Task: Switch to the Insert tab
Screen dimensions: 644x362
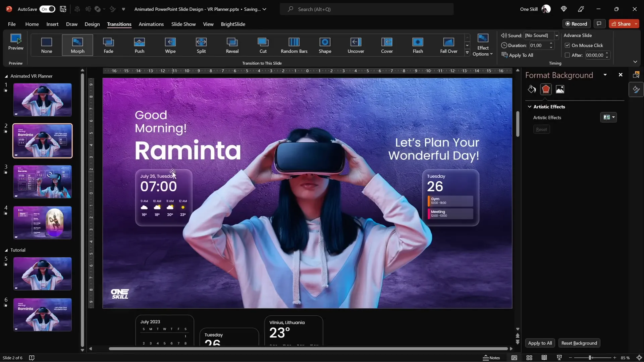Action: [x=52, y=24]
